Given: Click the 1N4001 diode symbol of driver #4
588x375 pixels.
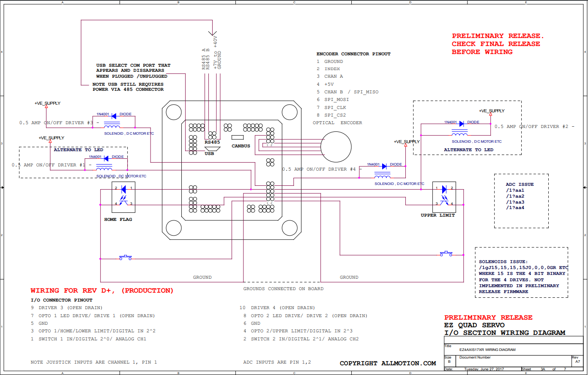Looking at the screenshot, I should pos(384,166).
